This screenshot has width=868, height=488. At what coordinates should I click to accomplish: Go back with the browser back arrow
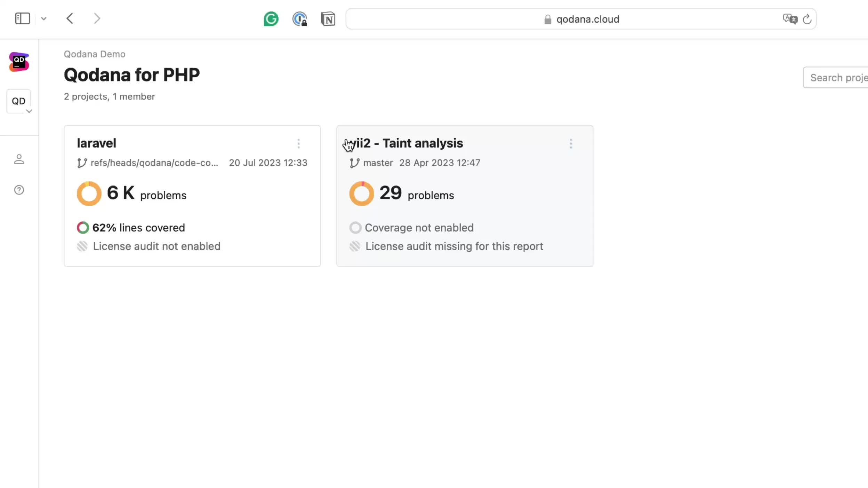click(x=70, y=18)
